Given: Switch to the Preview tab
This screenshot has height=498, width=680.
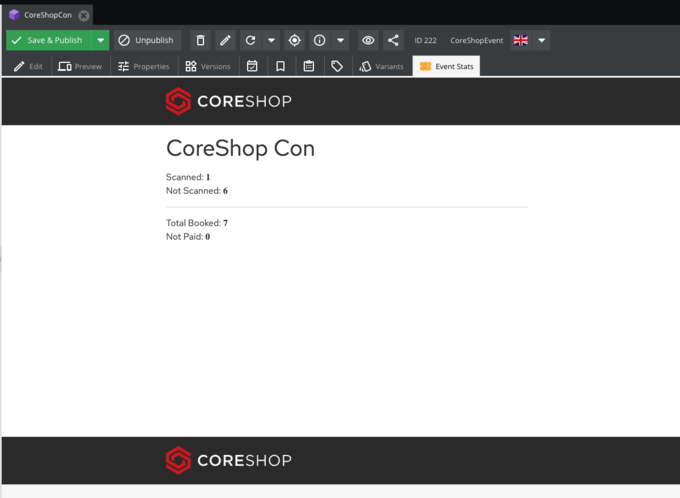Looking at the screenshot, I should pyautogui.click(x=80, y=66).
